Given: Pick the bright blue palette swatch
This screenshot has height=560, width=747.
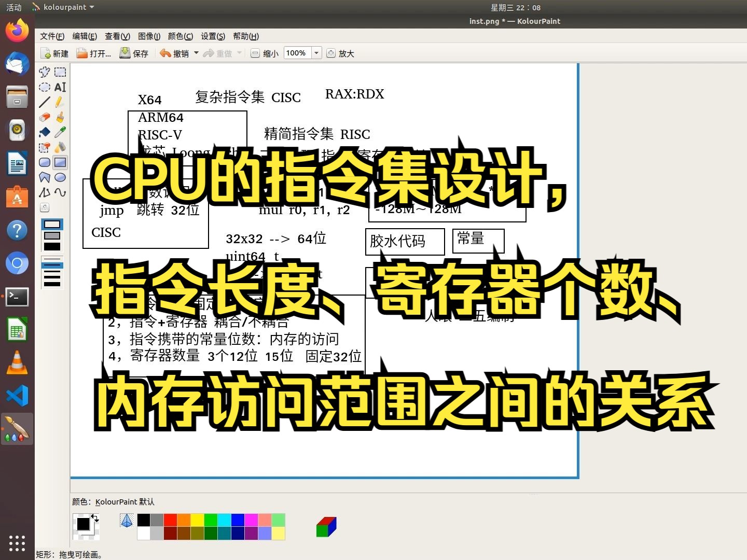Looking at the screenshot, I should [238, 520].
